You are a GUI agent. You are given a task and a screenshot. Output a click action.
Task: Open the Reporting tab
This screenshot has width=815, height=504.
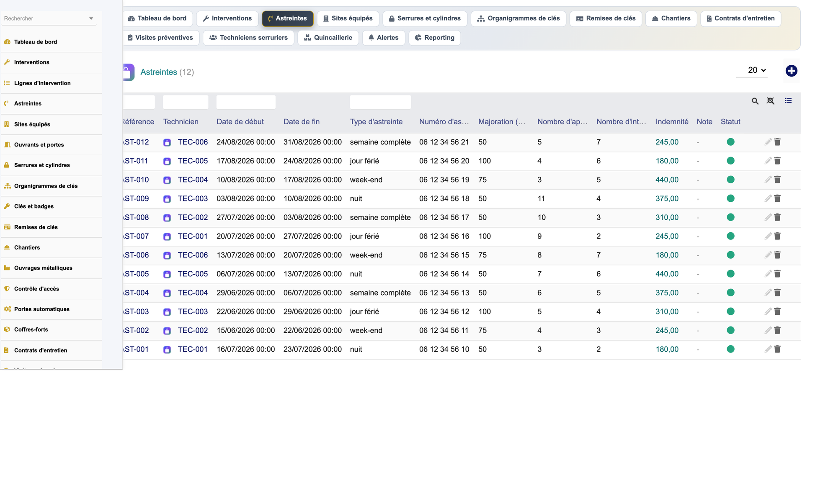(434, 38)
